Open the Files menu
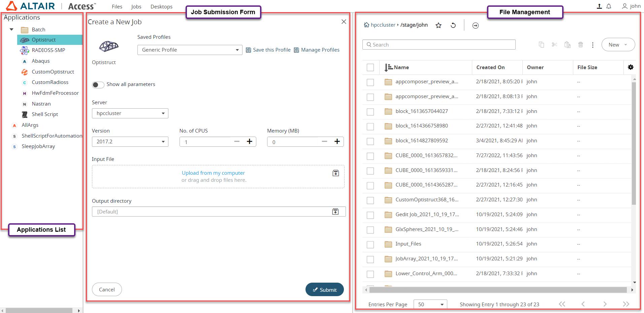644x313 pixels. [x=117, y=6]
